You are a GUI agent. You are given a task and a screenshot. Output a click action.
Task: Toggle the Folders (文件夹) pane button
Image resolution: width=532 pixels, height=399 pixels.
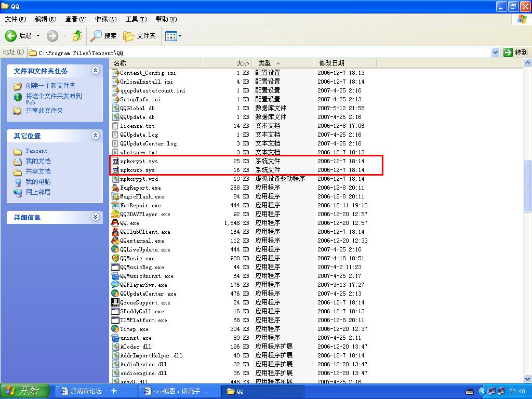[139, 36]
